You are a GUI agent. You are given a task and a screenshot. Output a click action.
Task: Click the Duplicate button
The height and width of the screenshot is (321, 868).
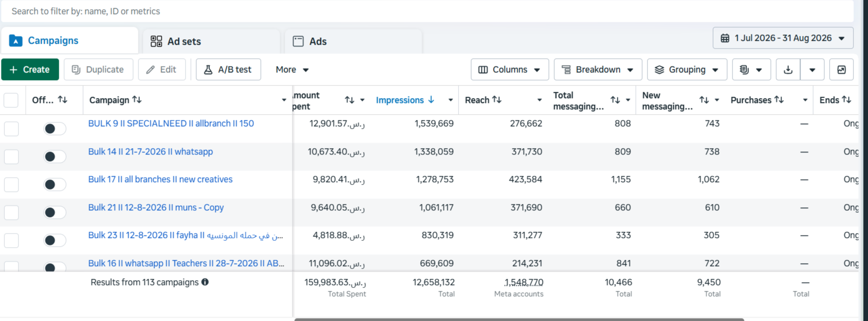point(99,69)
